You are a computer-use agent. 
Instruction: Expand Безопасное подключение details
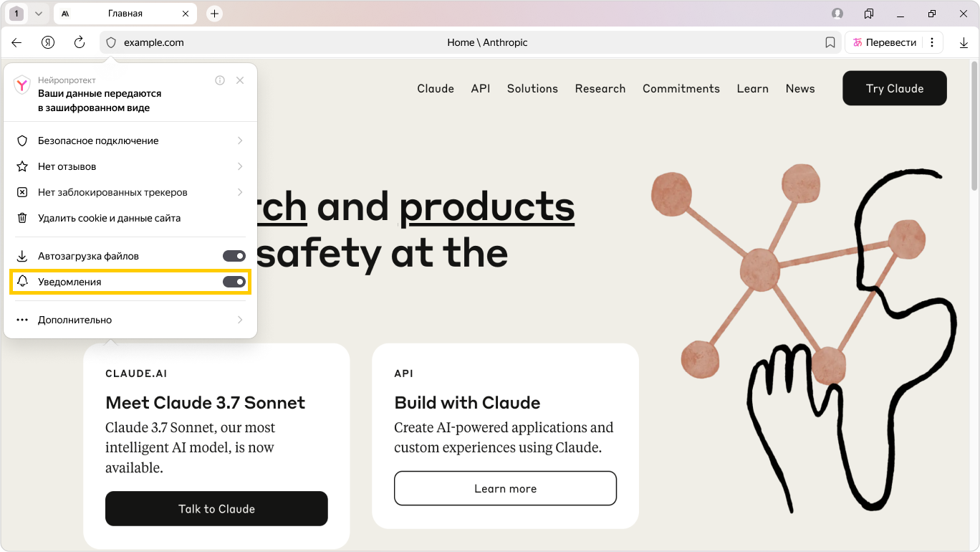tap(130, 141)
